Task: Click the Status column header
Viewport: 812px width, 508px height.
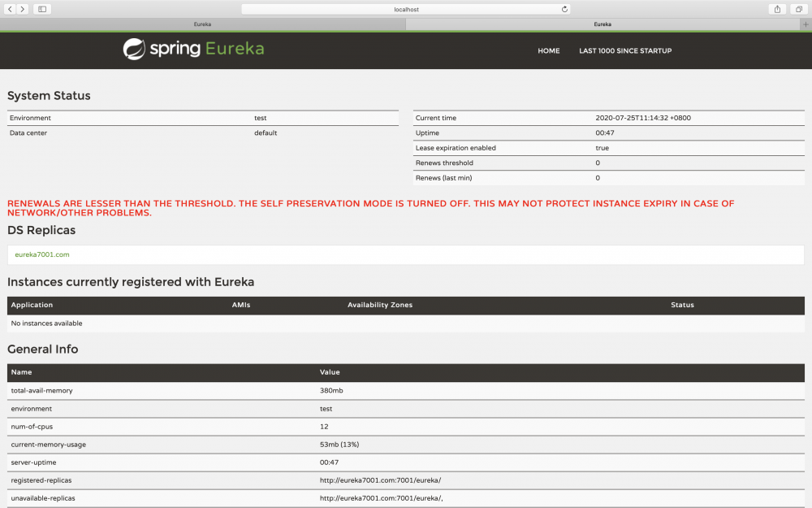Action: 682,305
